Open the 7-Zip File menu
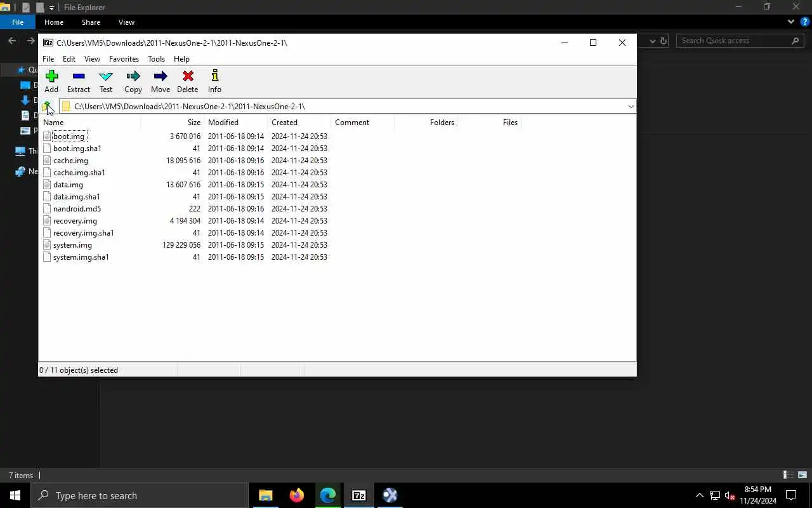 tap(48, 59)
